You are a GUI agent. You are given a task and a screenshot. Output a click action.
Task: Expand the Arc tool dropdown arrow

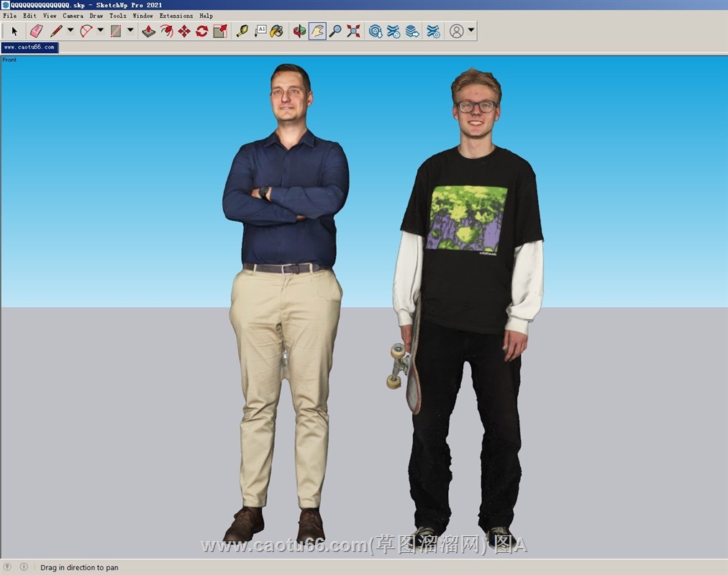101,31
